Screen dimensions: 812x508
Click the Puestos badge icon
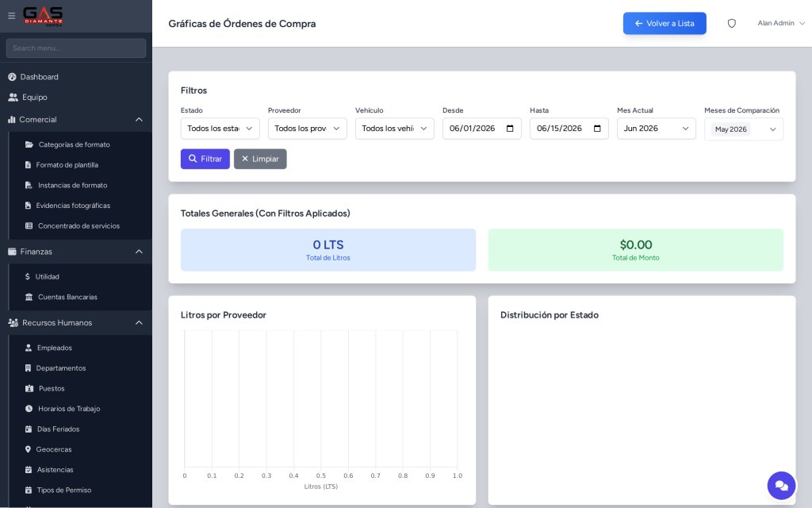(x=29, y=388)
